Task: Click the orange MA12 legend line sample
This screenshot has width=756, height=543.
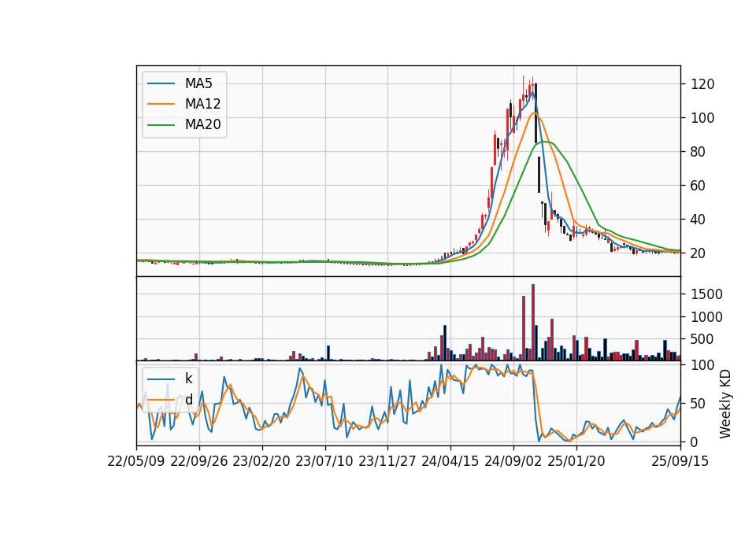Action: pyautogui.click(x=161, y=104)
